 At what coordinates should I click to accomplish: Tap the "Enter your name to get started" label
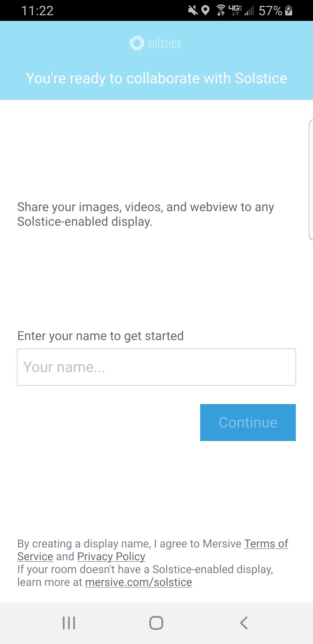(100, 335)
